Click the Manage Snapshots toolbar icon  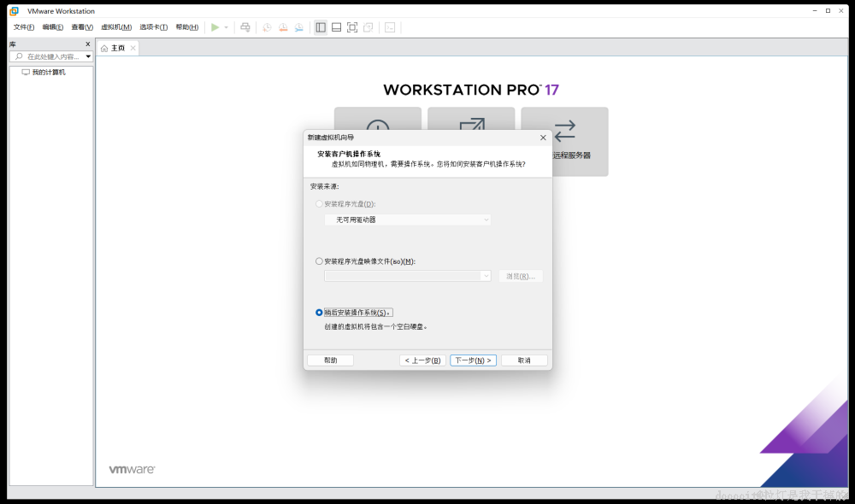(x=298, y=27)
